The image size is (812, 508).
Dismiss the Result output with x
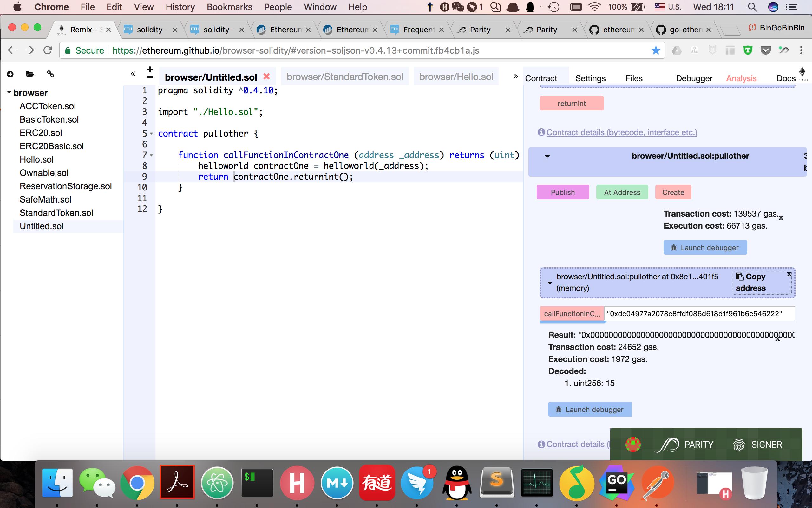coord(777,339)
